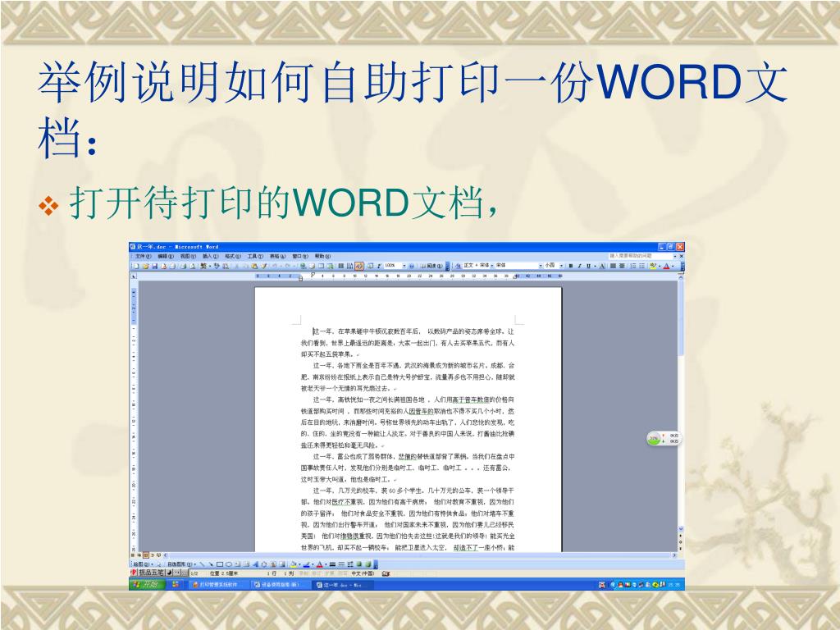Click the numbered list icon

633,266
